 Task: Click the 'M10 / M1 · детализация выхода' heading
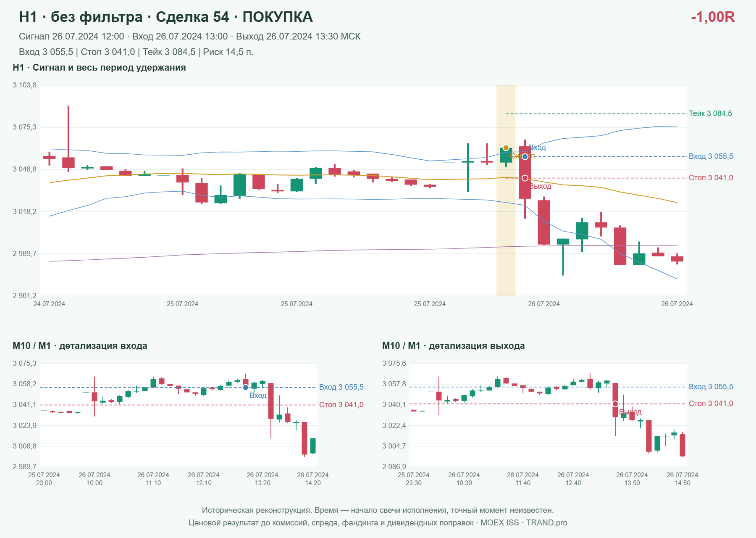point(454,346)
